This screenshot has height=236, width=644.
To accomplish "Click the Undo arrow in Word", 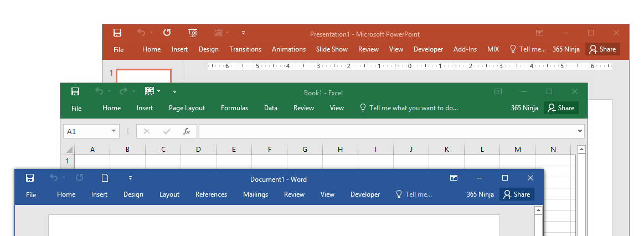I will 54,178.
